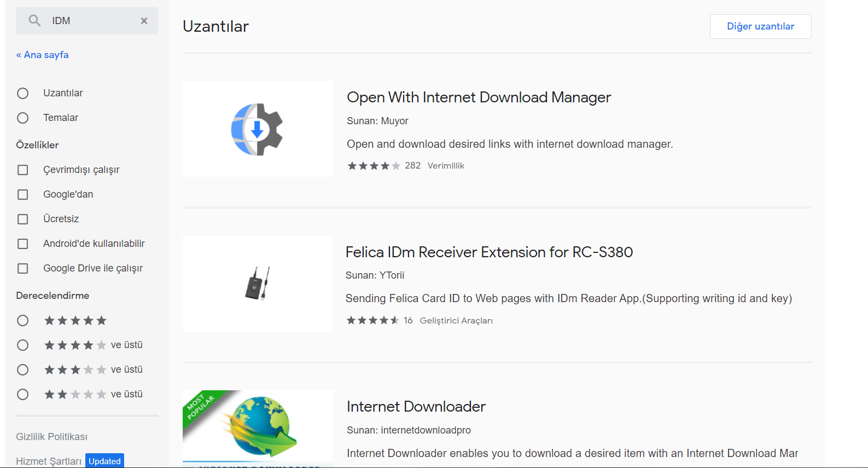Open the Internet Downloader globe thumbnail
This screenshot has height=468, width=868.
pyautogui.click(x=258, y=427)
